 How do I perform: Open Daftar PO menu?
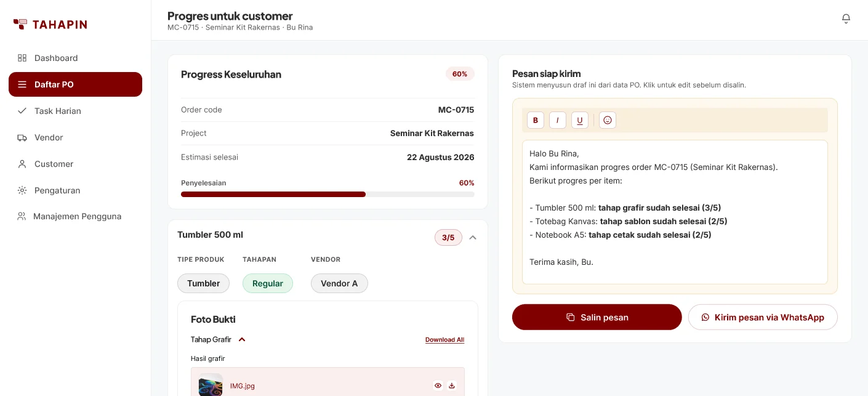[75, 84]
